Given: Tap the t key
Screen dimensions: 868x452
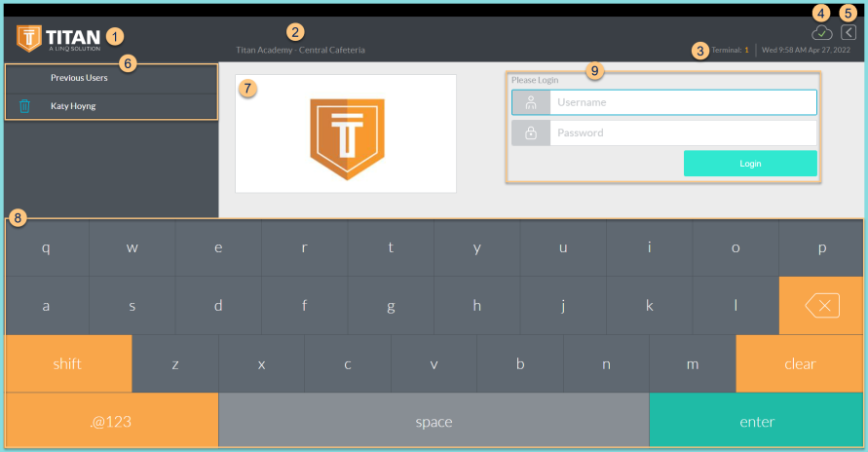Looking at the screenshot, I should pyautogui.click(x=391, y=247).
